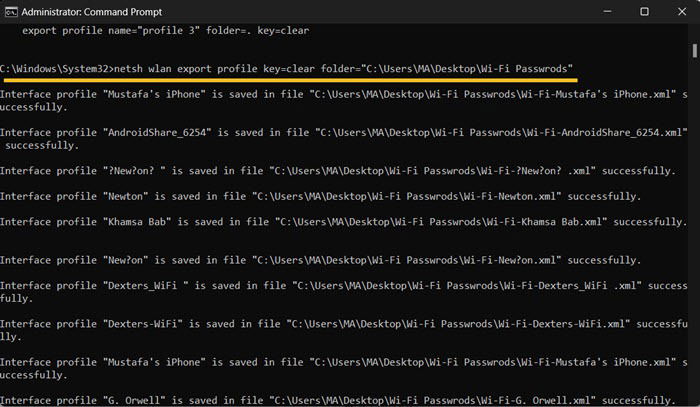
Task: Click the "New?on" saved profile line
Action: (x=321, y=260)
